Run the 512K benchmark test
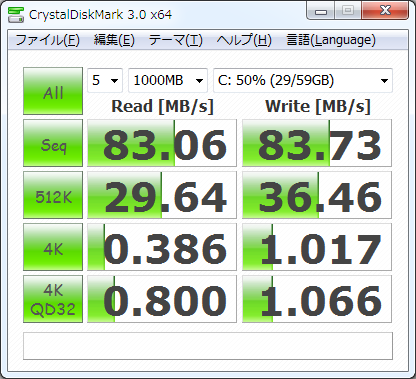 click(x=53, y=195)
